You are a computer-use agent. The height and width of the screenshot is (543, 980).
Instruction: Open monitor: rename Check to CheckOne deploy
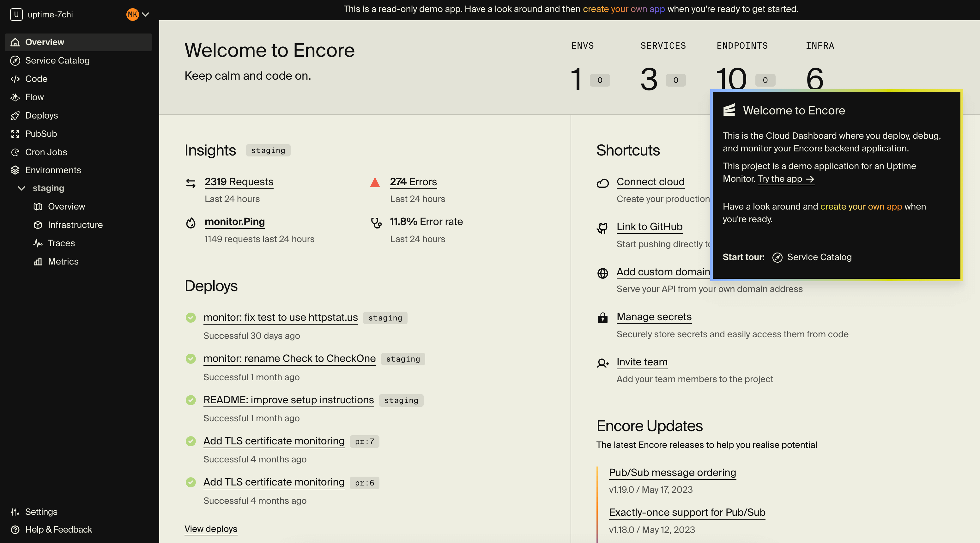(x=289, y=358)
